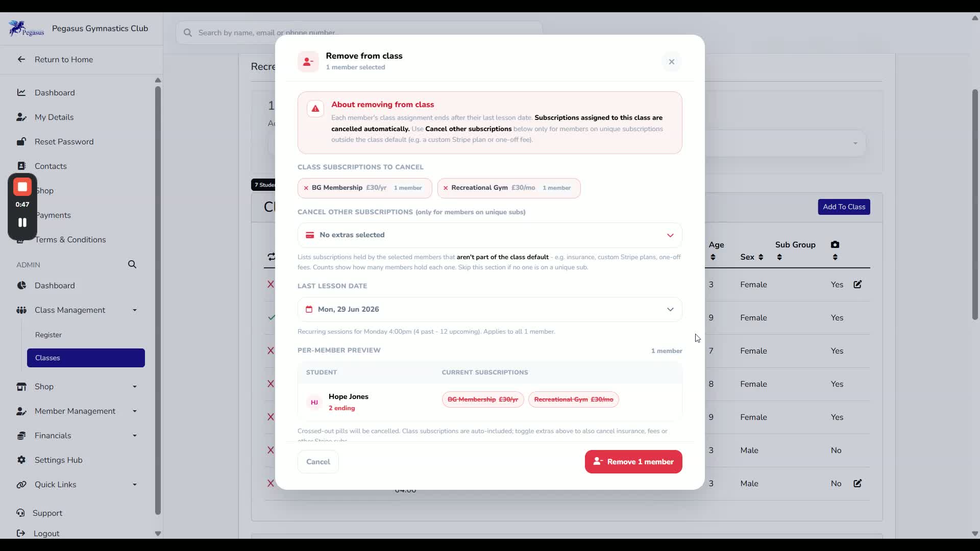
Task: Remove the BG Membership subscription pill
Action: click(x=306, y=188)
